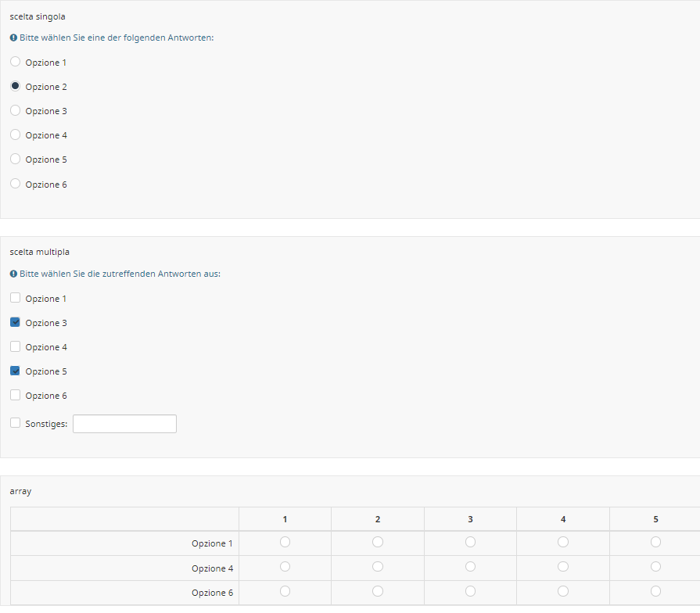
Task: Check Opzione 1 checkbox in scelta multipla
Action: pos(15,298)
